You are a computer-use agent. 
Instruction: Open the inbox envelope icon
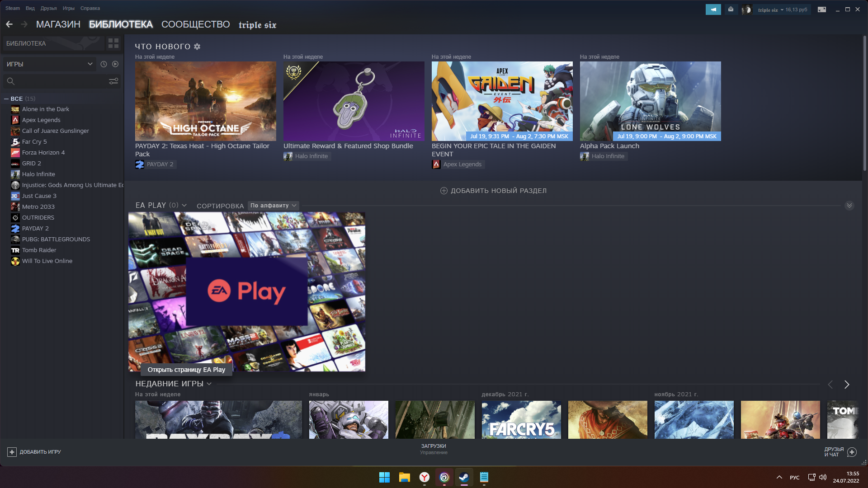731,9
